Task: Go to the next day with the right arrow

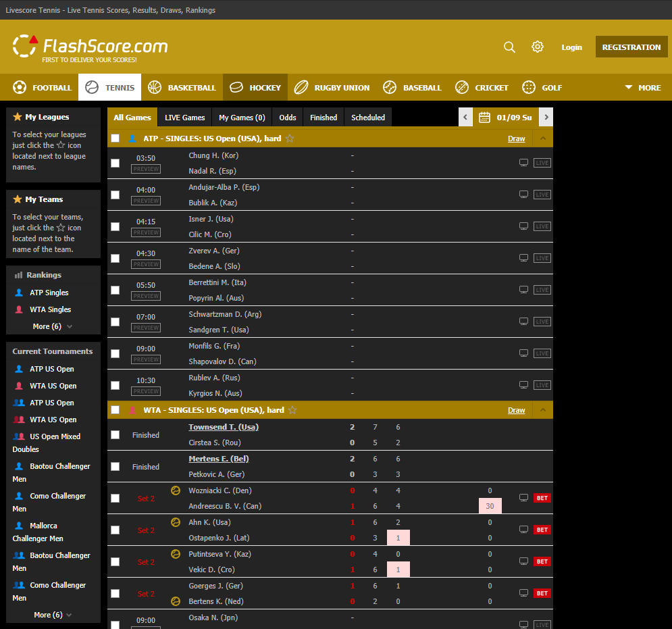Action: (546, 116)
